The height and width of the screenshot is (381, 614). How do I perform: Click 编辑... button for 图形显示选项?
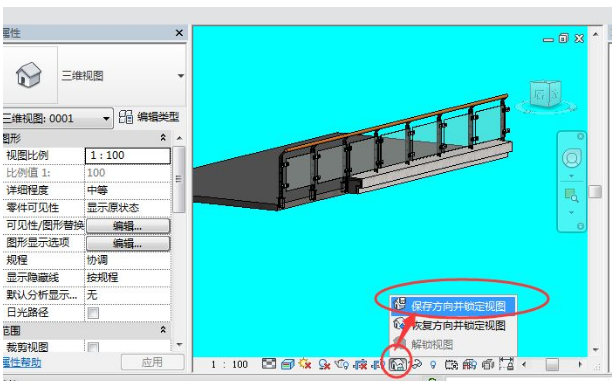[128, 243]
